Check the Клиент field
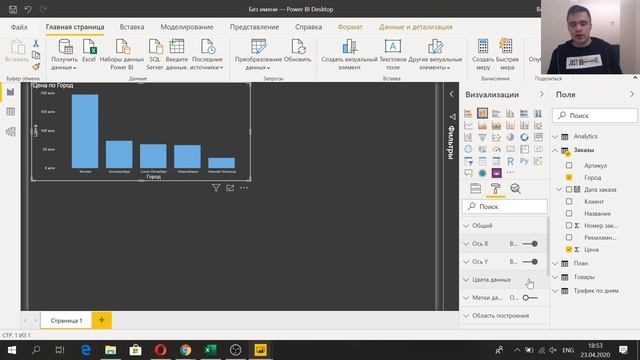 pyautogui.click(x=569, y=201)
